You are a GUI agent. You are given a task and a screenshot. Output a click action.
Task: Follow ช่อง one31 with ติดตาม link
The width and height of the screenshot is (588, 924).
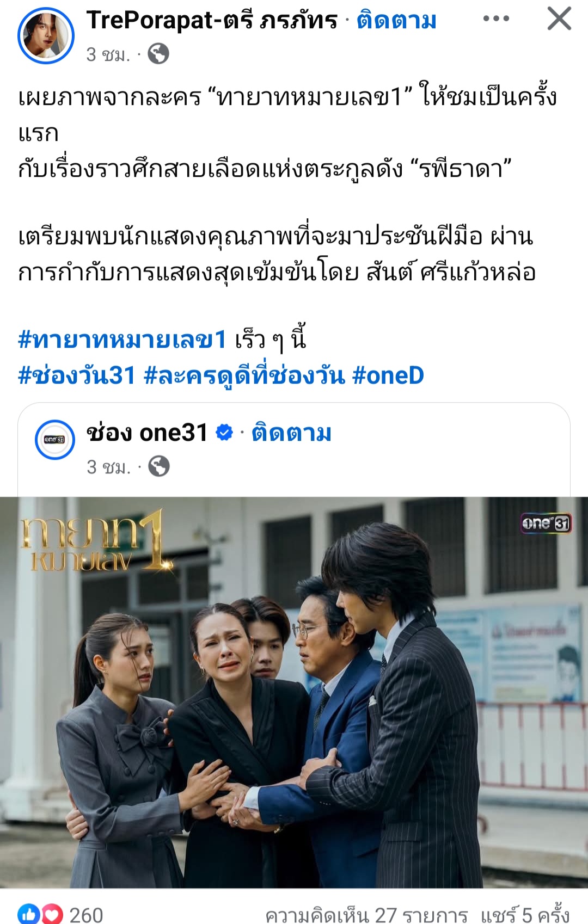291,433
